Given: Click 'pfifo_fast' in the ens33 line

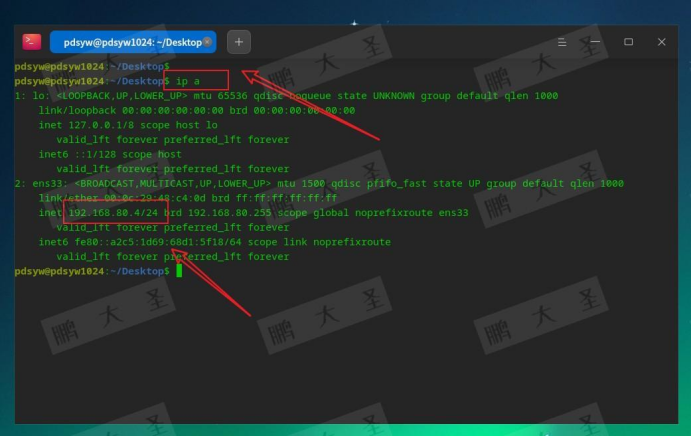Looking at the screenshot, I should coord(397,183).
